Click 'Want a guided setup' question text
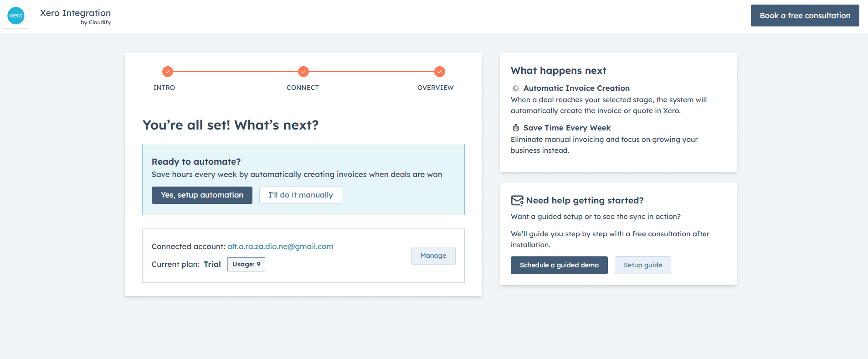868x359 pixels. pos(596,217)
